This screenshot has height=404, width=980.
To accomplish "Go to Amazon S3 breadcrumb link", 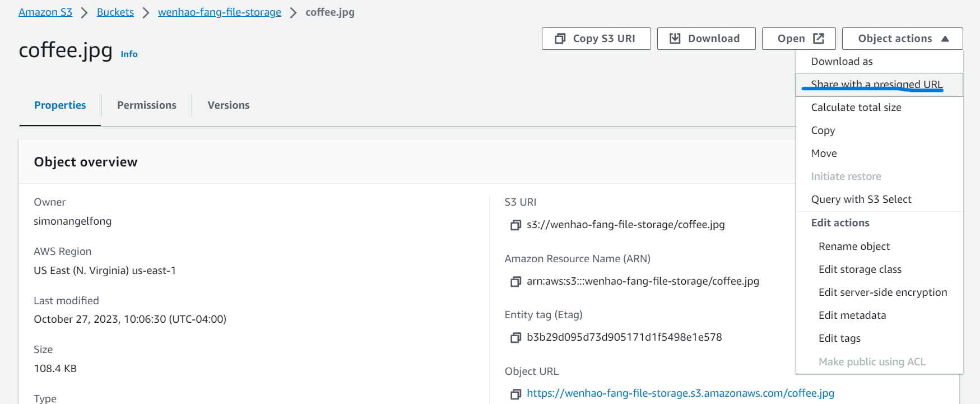I will click(x=45, y=12).
